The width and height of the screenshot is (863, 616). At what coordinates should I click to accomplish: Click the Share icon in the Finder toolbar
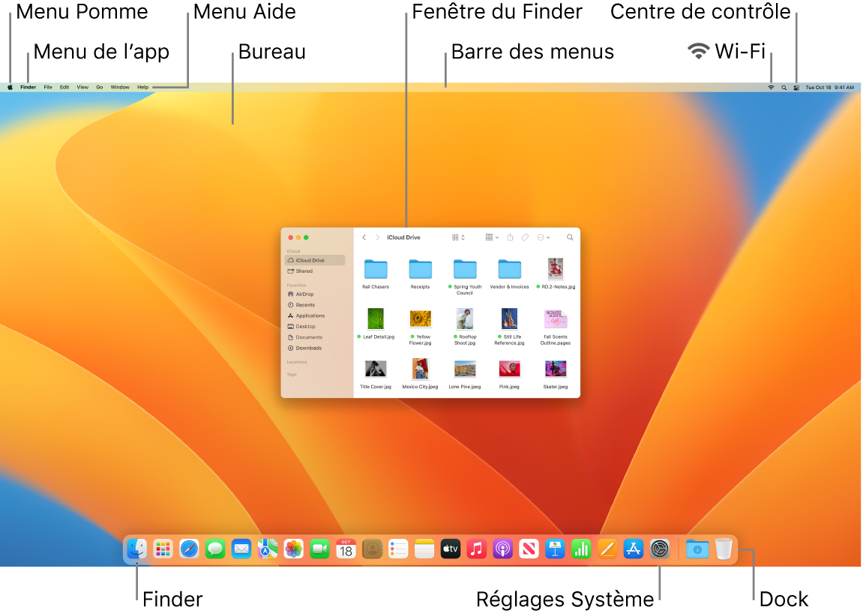511,237
